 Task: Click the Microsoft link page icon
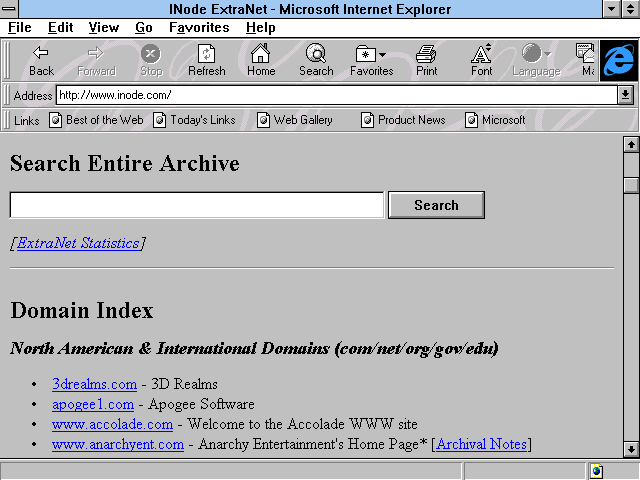click(x=471, y=120)
